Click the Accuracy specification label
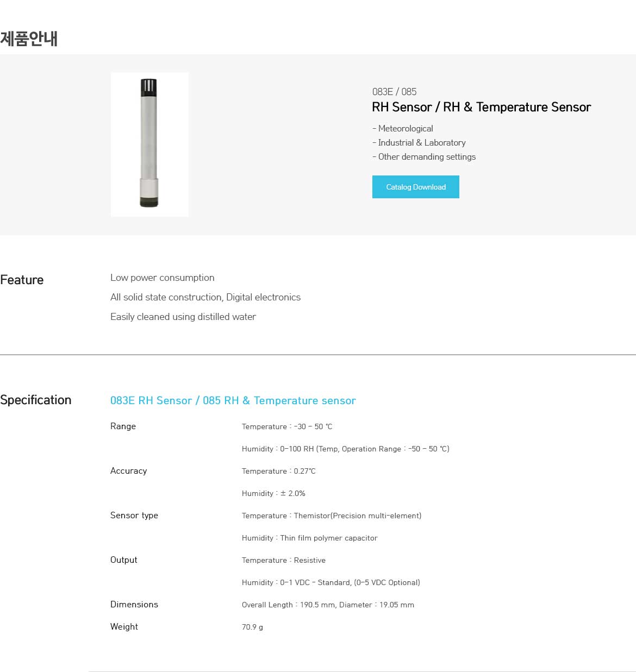 pyautogui.click(x=128, y=471)
